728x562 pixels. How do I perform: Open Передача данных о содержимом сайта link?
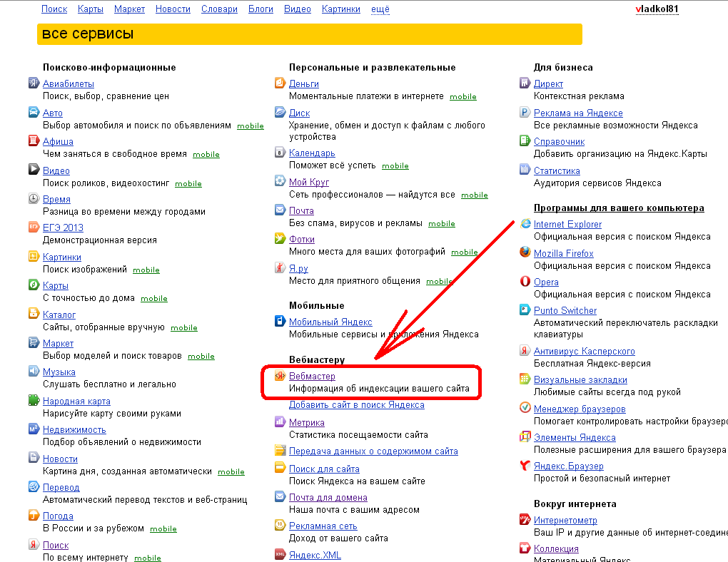pyautogui.click(x=373, y=451)
